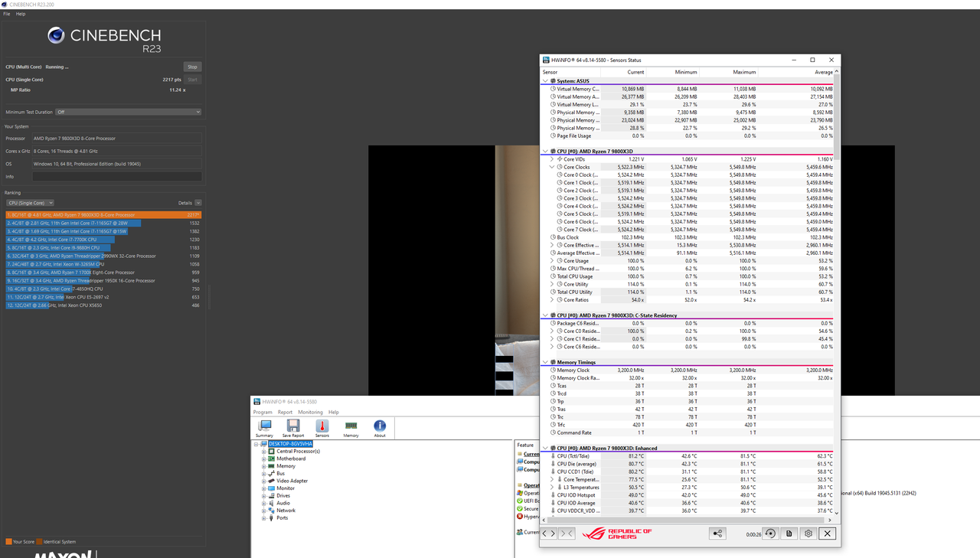This screenshot has height=558, width=980.
Task: Select the CPU Die (average) row
Action: 688,464
